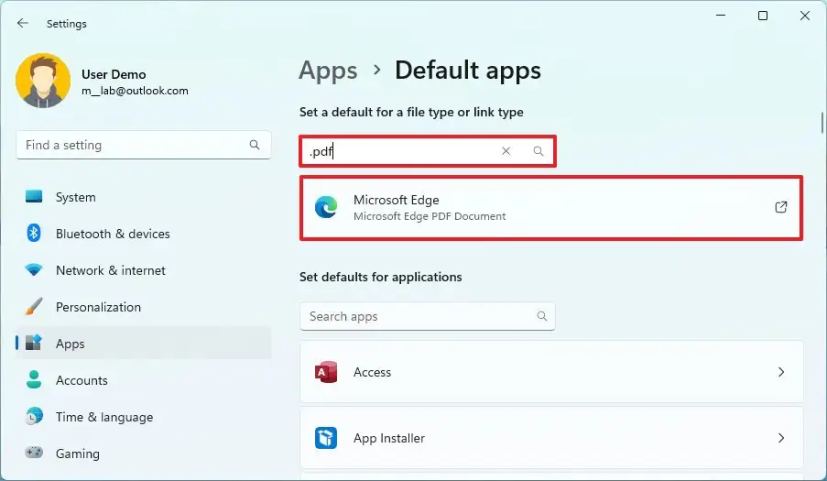Viewport: 827px width, 481px height.
Task: Open the user avatar picture
Action: coord(43,80)
